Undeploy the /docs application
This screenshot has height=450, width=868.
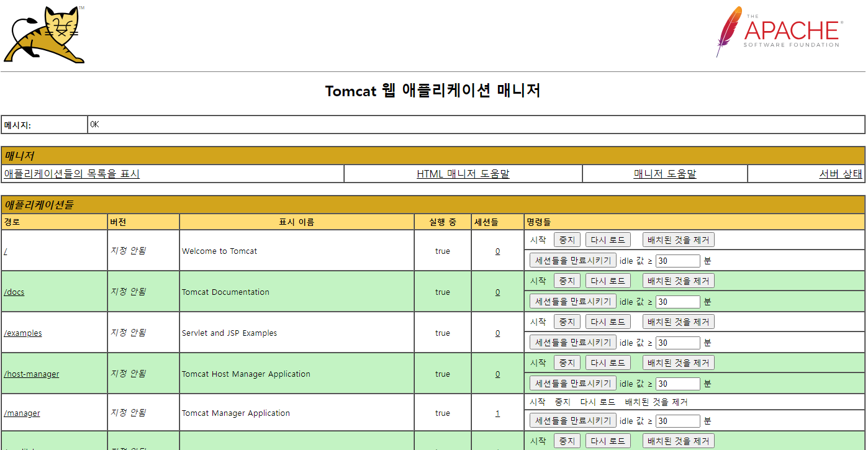(x=678, y=281)
